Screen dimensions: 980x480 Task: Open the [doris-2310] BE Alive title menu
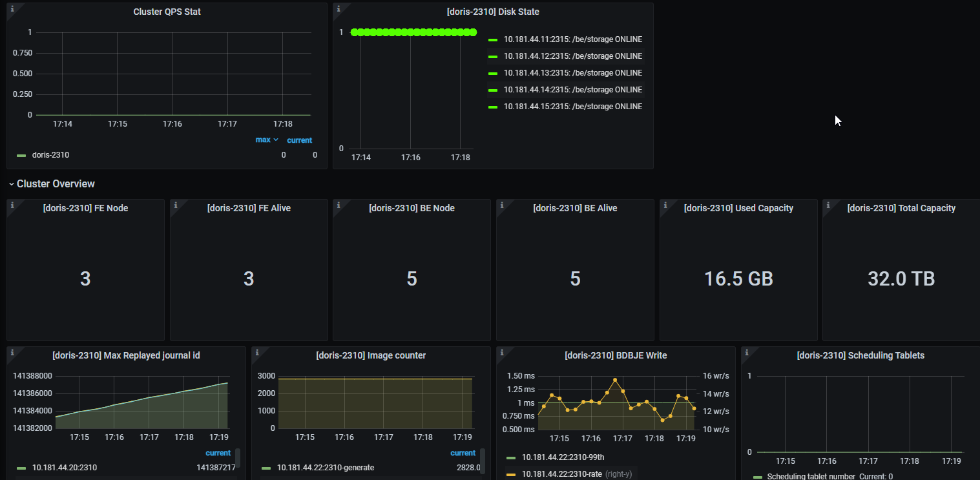pyautogui.click(x=575, y=208)
